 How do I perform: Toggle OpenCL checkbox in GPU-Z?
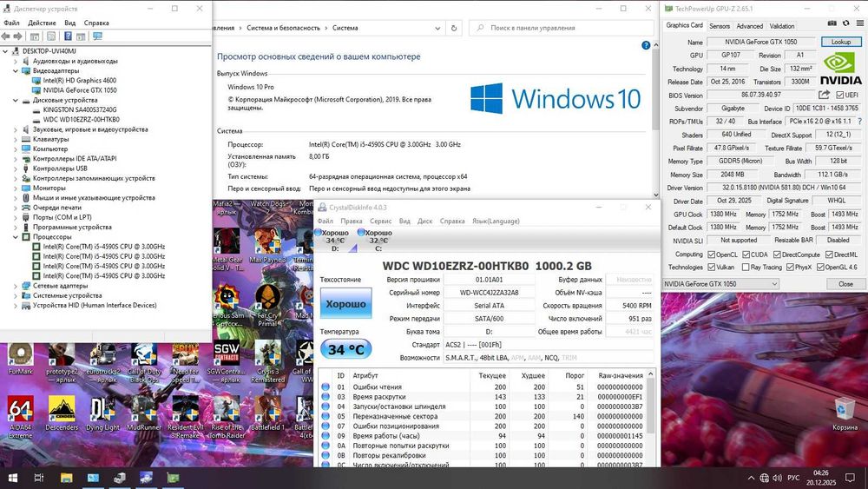tap(712, 254)
